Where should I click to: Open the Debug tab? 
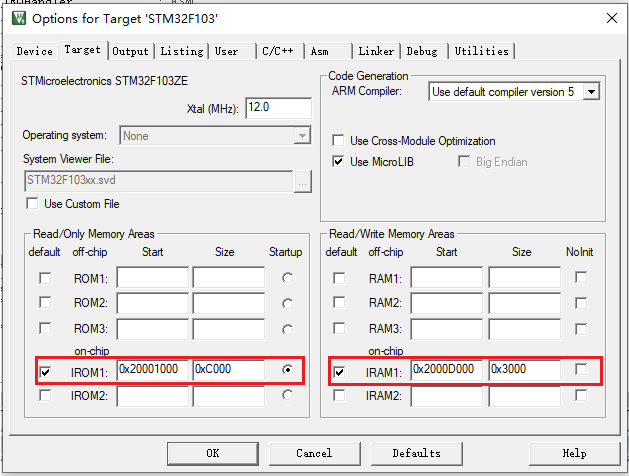[x=422, y=51]
